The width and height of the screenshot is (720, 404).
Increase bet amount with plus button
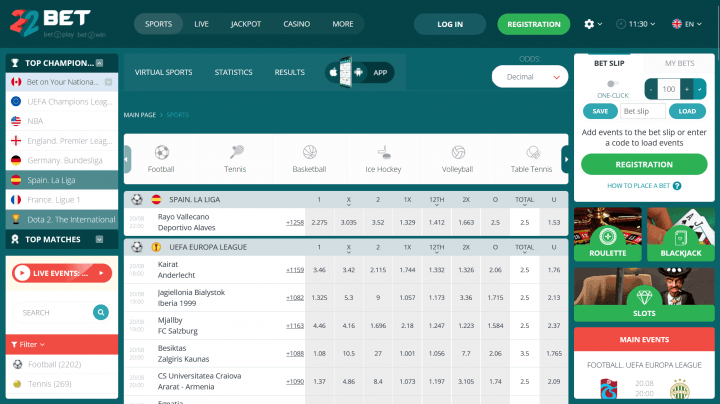pyautogui.click(x=687, y=89)
